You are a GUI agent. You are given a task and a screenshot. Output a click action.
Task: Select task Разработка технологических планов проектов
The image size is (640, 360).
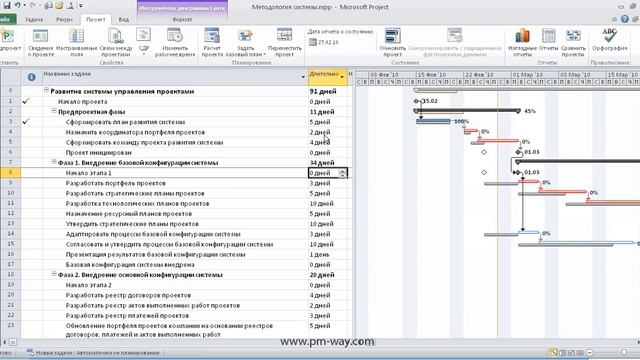137,204
